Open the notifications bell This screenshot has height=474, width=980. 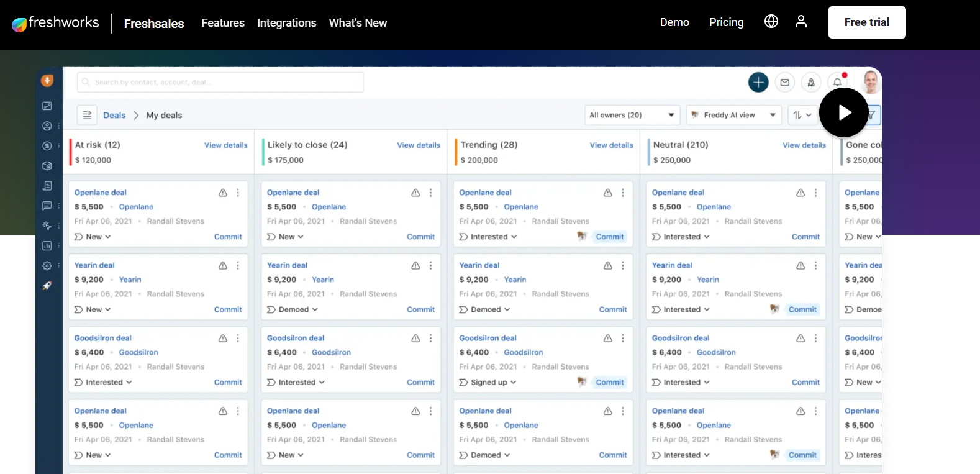tap(837, 82)
